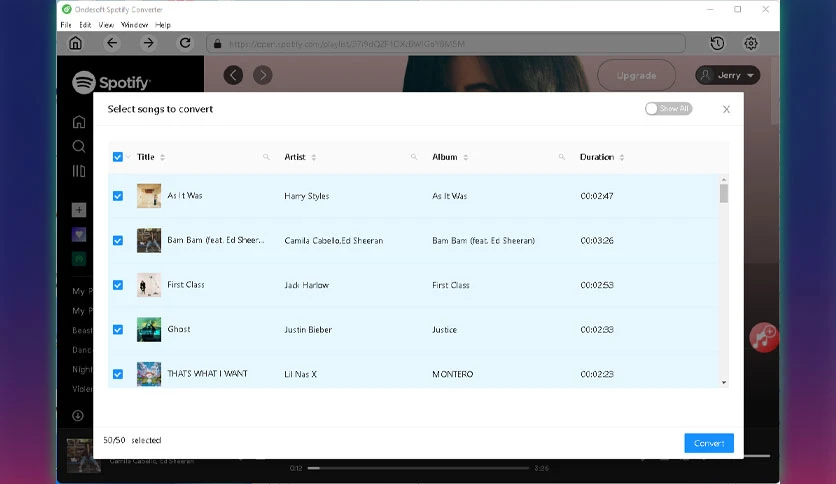Toggle the select-all checkbox in header
The height and width of the screenshot is (484, 836).
pyautogui.click(x=118, y=157)
